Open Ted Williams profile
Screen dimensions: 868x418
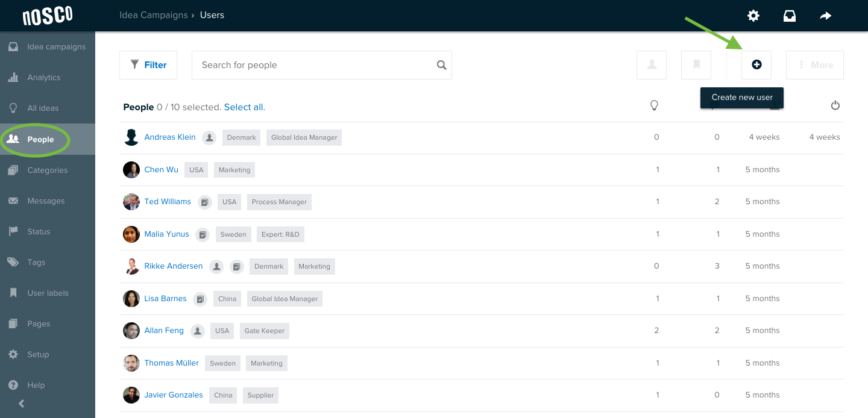point(168,202)
